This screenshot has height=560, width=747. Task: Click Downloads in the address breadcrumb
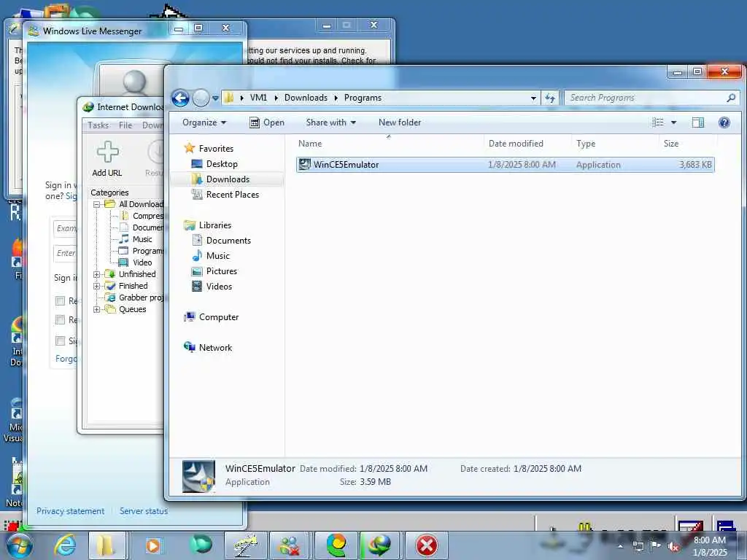(x=306, y=98)
